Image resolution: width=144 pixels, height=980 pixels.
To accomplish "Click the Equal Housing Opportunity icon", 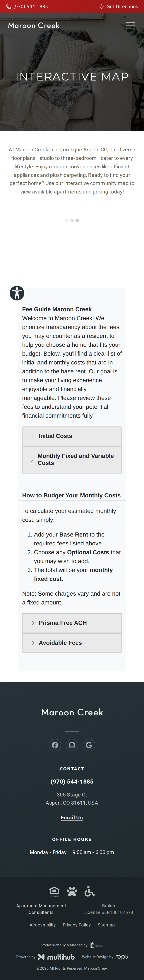I will (54, 891).
